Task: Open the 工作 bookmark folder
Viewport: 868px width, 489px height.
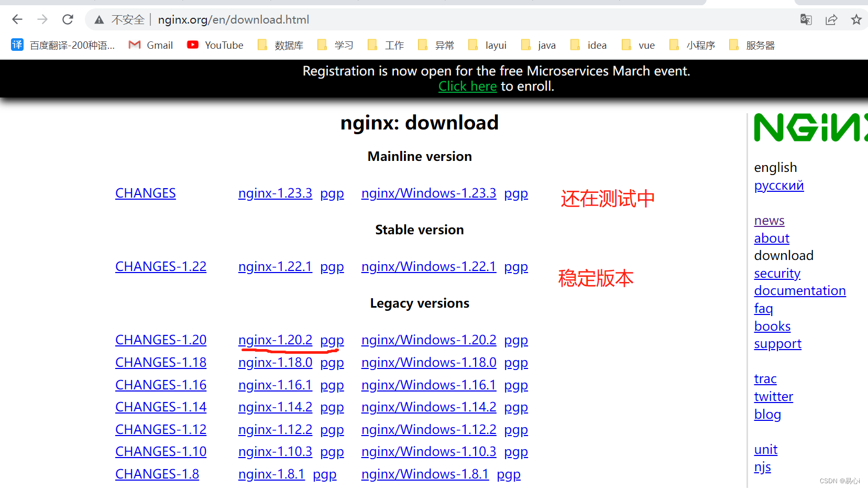Action: pyautogui.click(x=386, y=45)
